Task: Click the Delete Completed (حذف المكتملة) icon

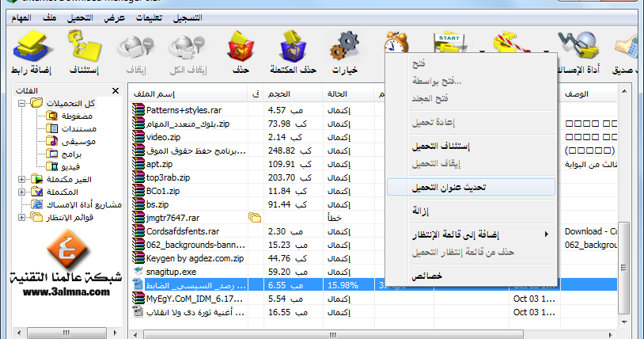Action: click(293, 46)
